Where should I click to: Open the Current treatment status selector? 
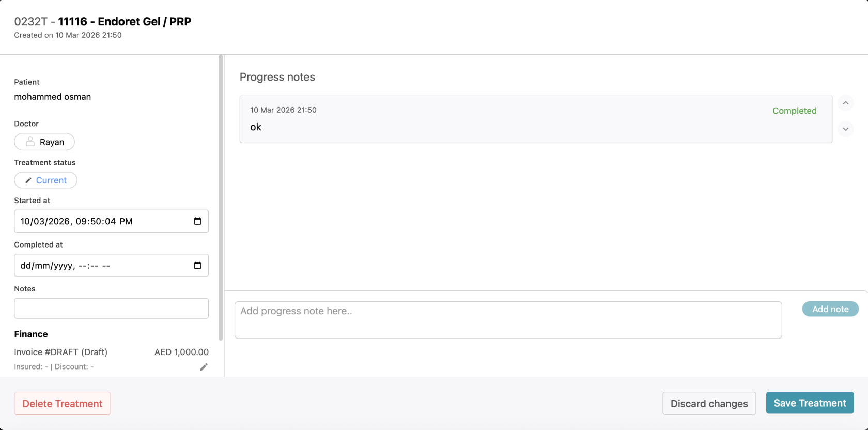click(45, 180)
